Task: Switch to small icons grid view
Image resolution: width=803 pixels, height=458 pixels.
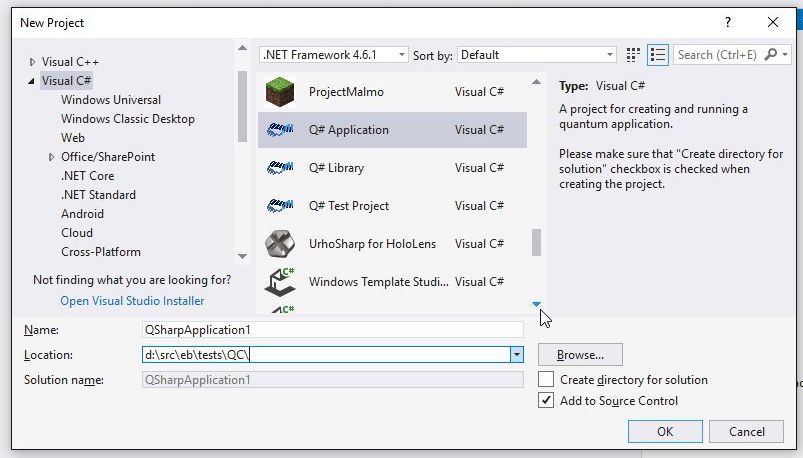Action: [633, 55]
